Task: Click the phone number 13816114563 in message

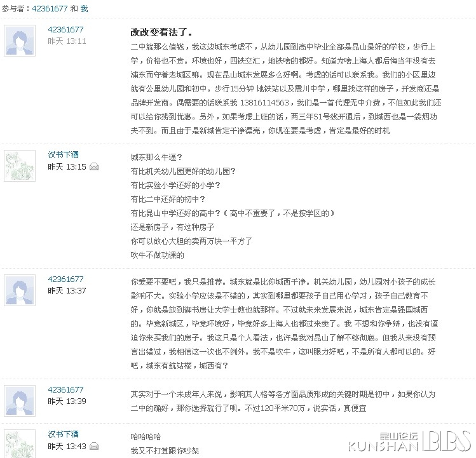Action: pos(264,102)
